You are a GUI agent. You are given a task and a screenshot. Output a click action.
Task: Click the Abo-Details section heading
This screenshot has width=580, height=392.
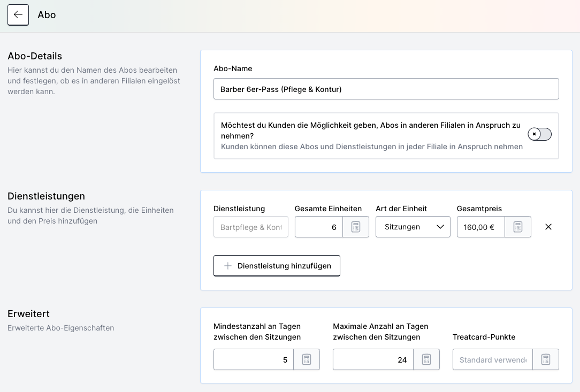tap(35, 56)
